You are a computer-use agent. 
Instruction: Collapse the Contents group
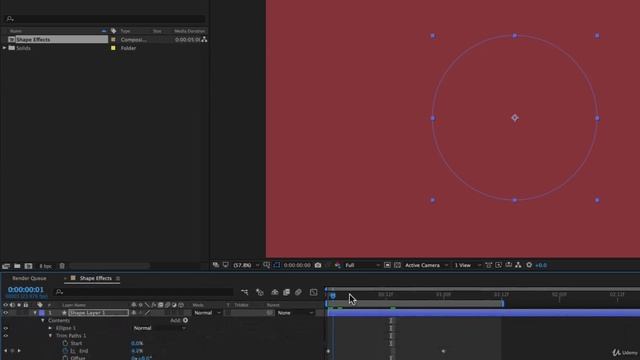[x=43, y=321]
